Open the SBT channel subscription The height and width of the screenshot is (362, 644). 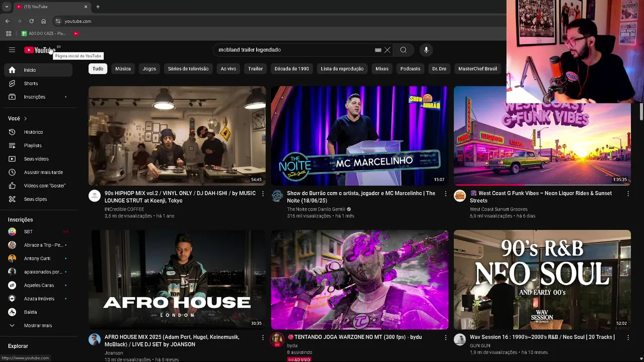[x=38, y=231]
